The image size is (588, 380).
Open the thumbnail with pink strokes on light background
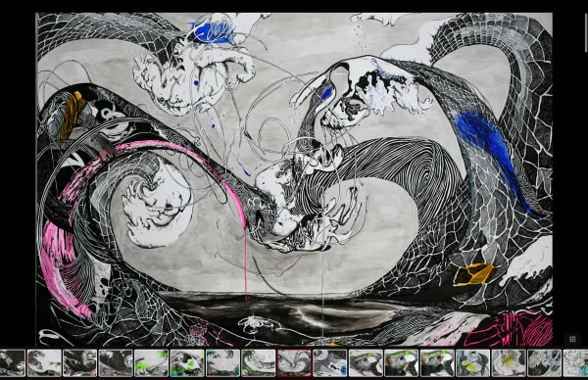pyautogui.click(x=44, y=363)
